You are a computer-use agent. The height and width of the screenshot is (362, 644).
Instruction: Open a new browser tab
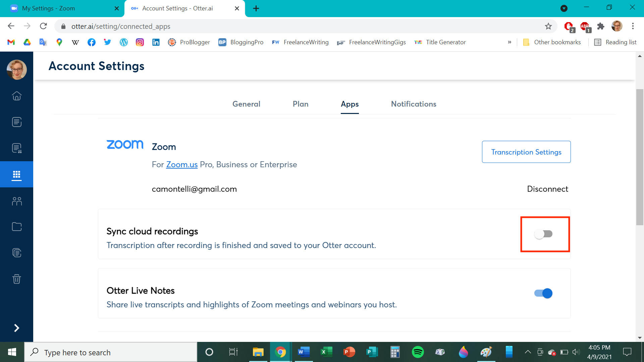point(256,8)
